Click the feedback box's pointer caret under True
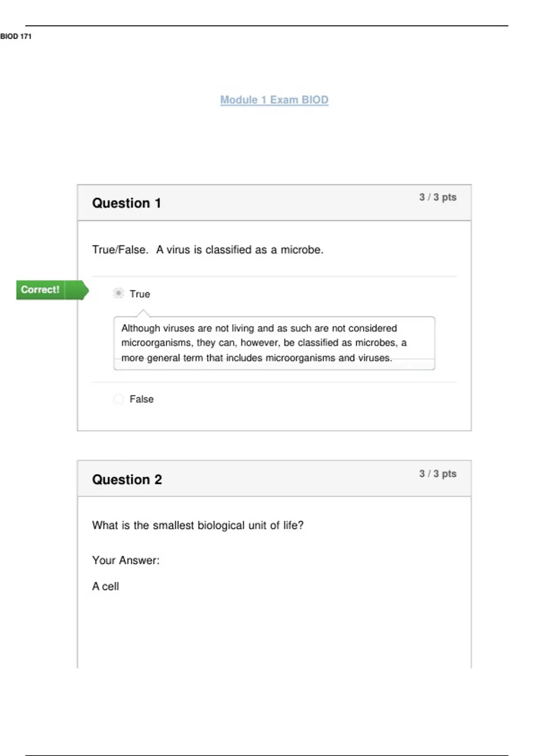534x756 pixels. tap(143, 314)
